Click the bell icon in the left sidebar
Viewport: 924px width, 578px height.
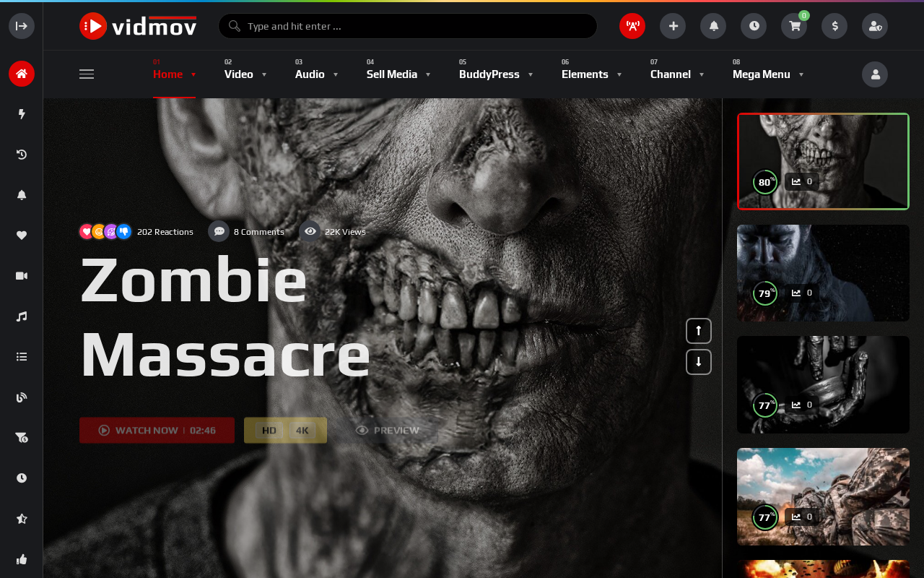click(x=22, y=195)
